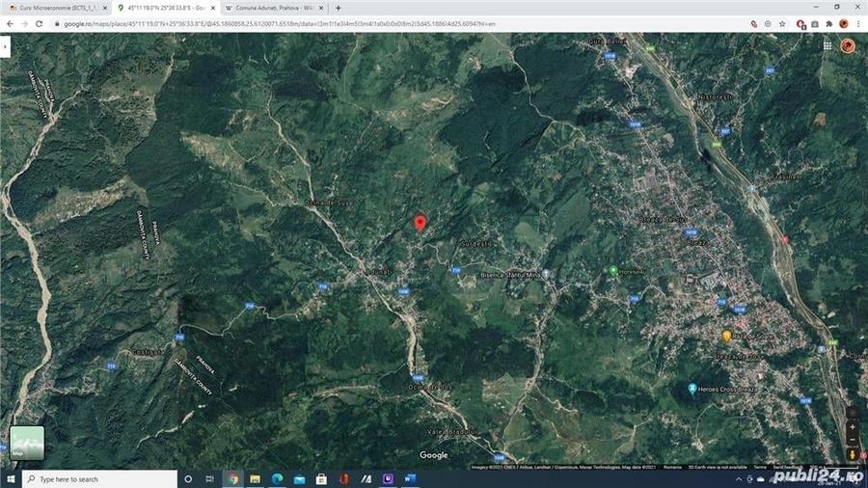Select the Street View pegman
The width and height of the screenshot is (868, 488).
[853, 454]
